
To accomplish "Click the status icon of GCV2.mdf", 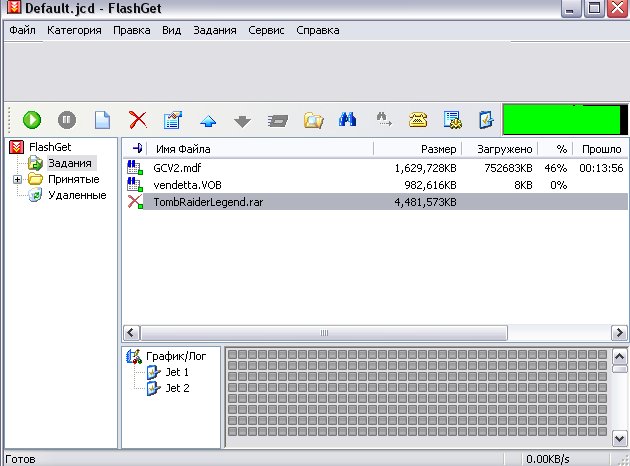I will pos(135,168).
